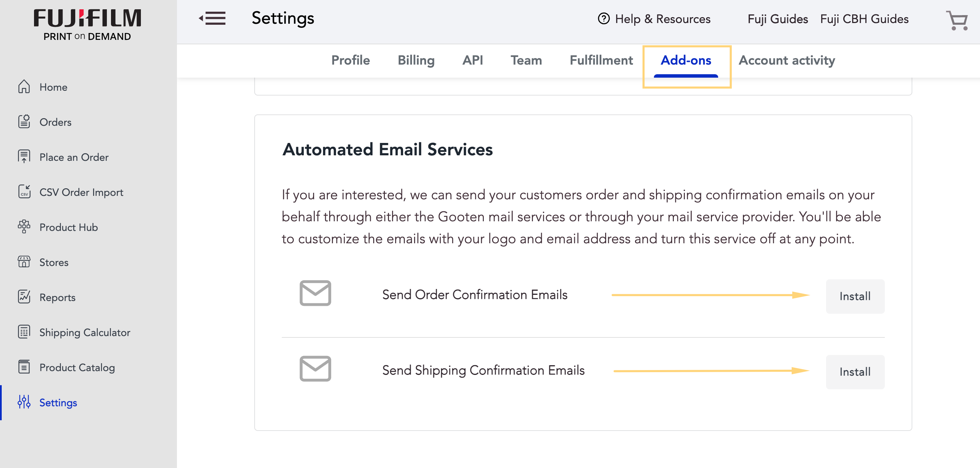Image resolution: width=980 pixels, height=468 pixels.
Task: Click the Settings sliders icon
Action: 24,402
